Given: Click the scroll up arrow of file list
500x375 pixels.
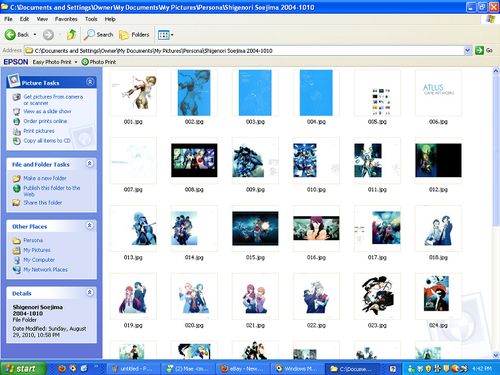Looking at the screenshot, I should [496, 71].
